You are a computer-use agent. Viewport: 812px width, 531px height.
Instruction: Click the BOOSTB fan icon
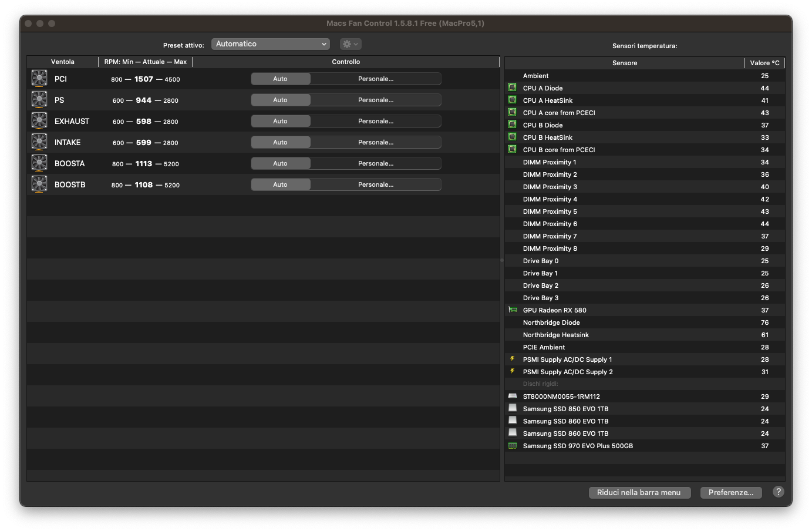[x=39, y=184]
